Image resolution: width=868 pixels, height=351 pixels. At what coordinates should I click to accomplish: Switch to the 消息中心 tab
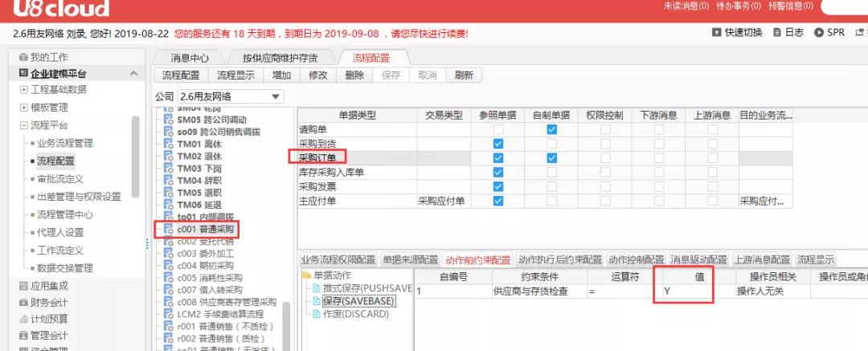coord(190,58)
